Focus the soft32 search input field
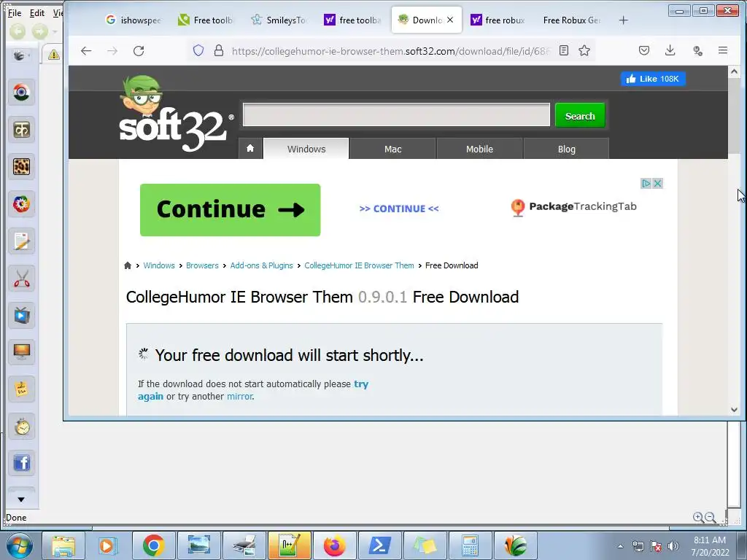 point(396,114)
